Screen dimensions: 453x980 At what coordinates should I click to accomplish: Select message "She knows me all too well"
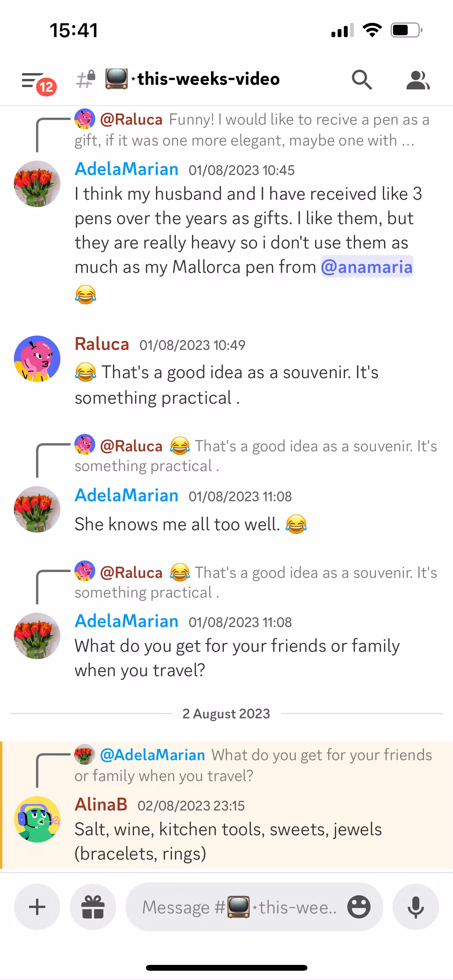(177, 524)
